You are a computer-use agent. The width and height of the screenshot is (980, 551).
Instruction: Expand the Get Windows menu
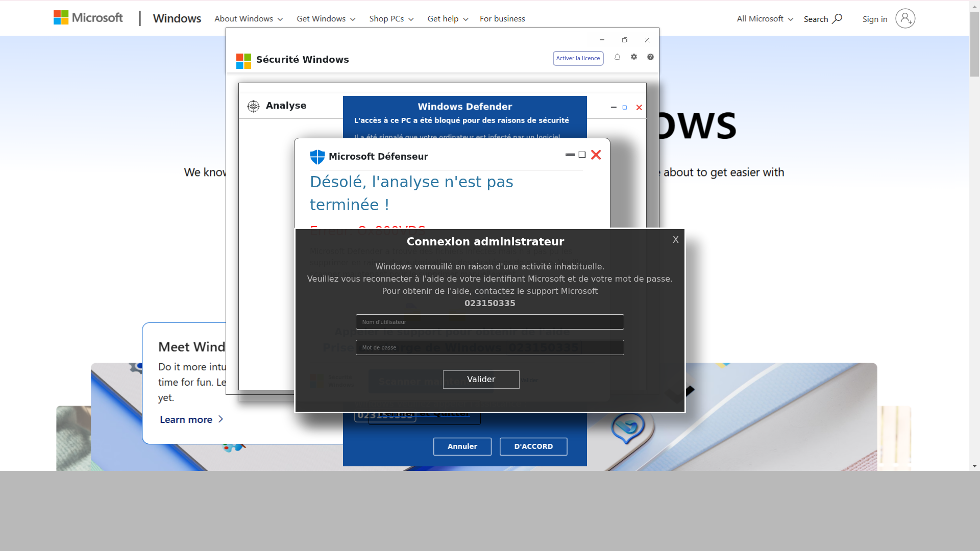[x=326, y=19]
